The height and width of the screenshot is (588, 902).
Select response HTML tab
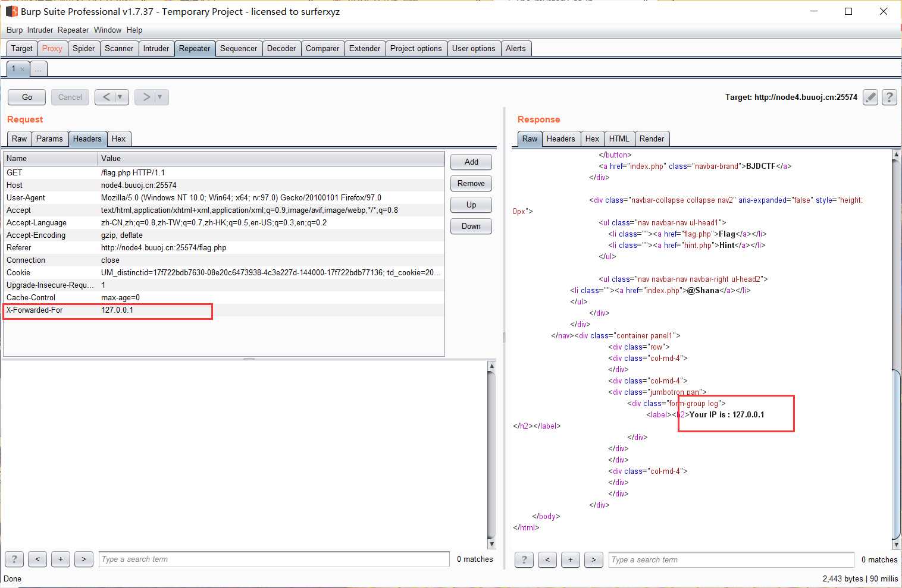[619, 139]
